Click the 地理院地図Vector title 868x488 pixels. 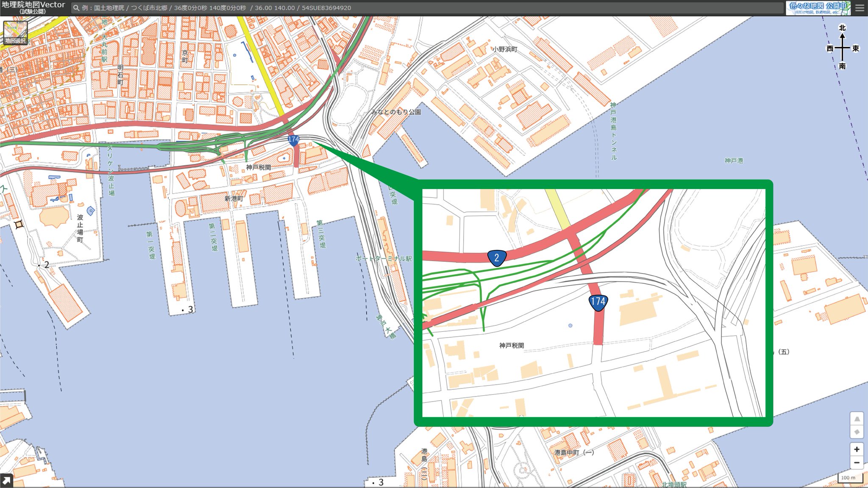[33, 5]
